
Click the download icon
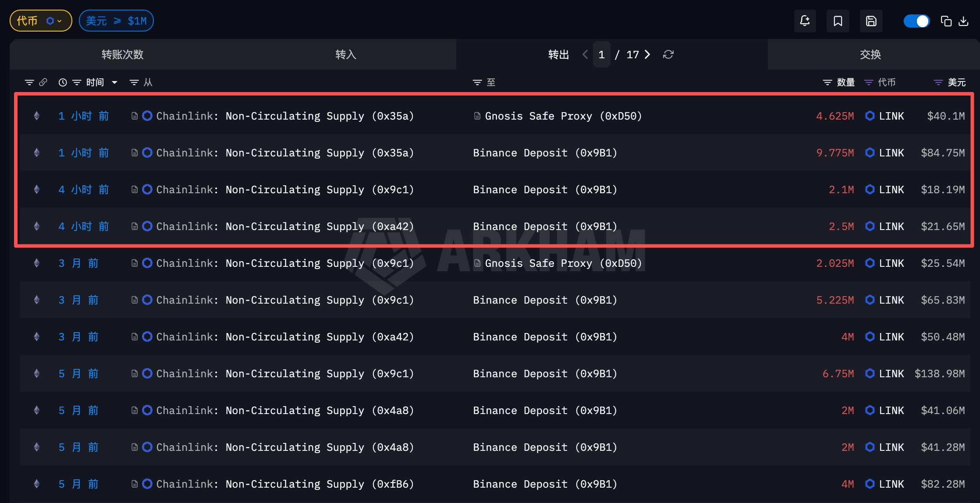pos(963,21)
